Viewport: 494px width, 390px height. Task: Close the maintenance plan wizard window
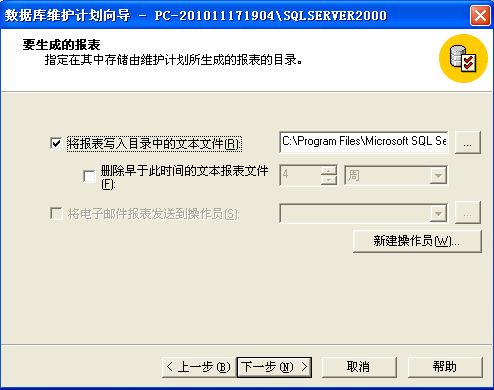tap(480, 16)
